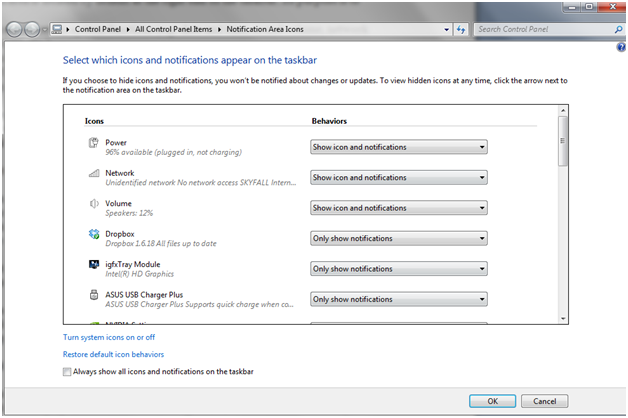Open the Power behavior dropdown

point(398,147)
